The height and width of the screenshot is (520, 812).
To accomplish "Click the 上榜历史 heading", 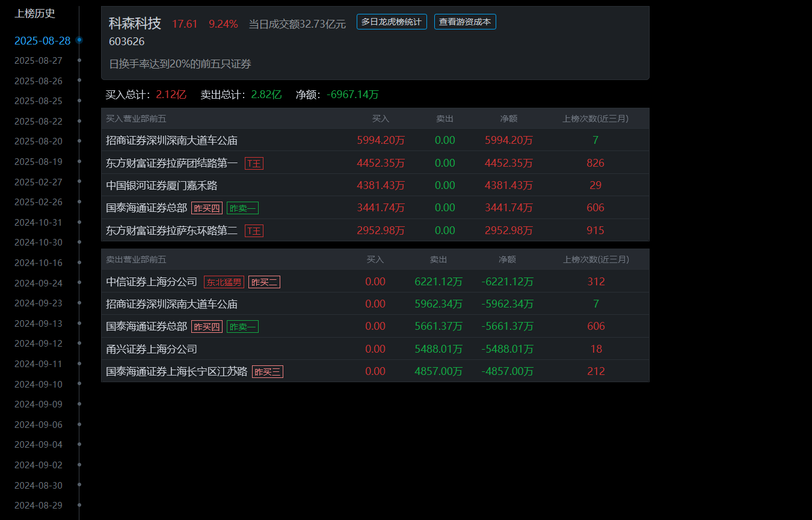I will 35,13.
